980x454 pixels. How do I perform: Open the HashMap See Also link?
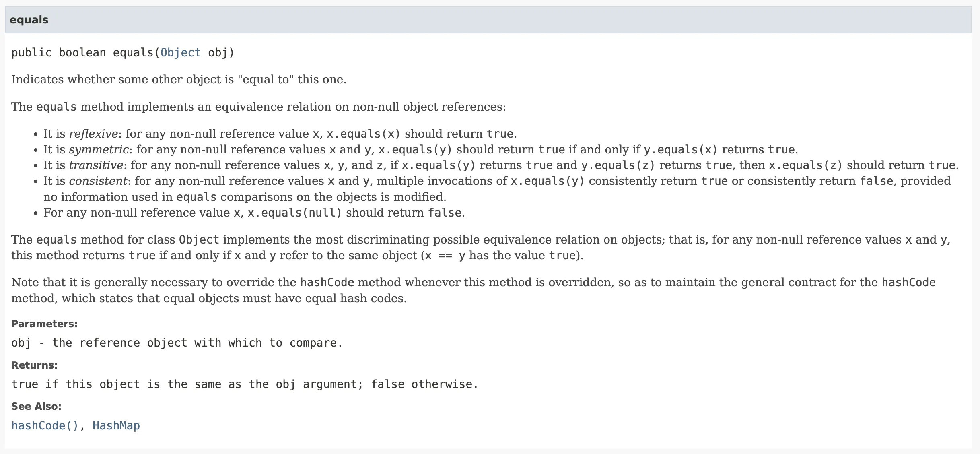click(x=116, y=426)
